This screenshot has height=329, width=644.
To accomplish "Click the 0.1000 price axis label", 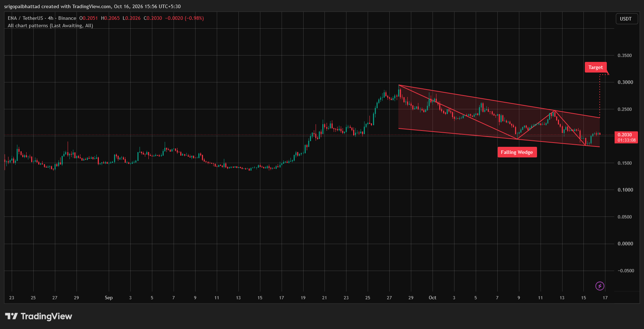I will click(x=625, y=190).
